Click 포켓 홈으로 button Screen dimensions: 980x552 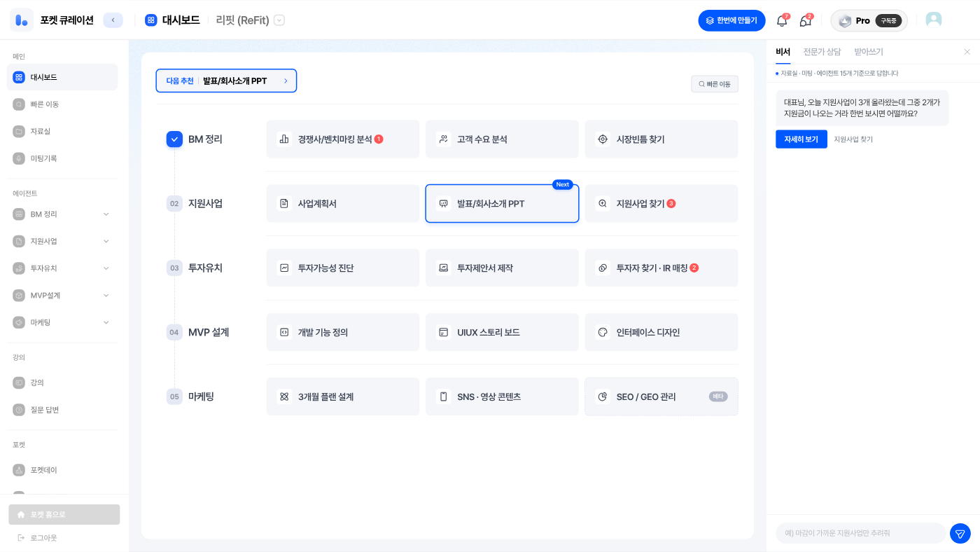click(x=64, y=514)
